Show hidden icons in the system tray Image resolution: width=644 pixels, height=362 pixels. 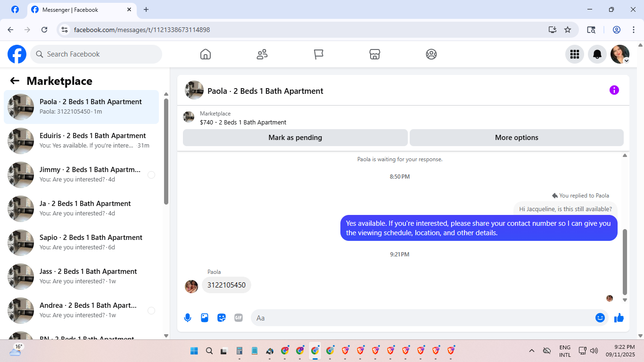[532, 351]
